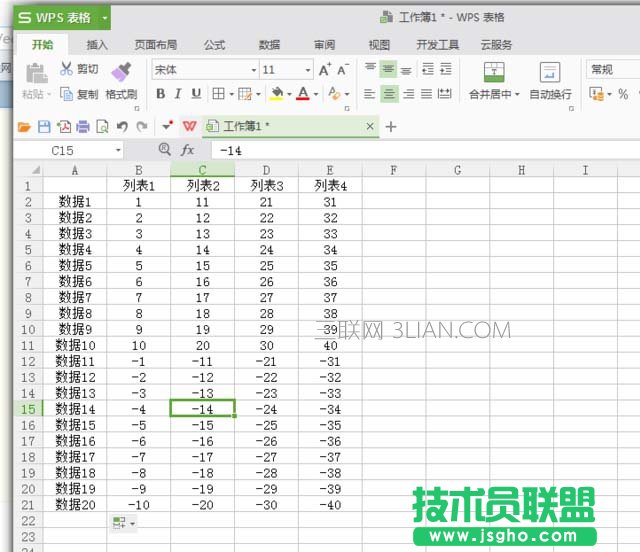Click the currency format icon
The height and width of the screenshot is (552, 640).
[x=596, y=94]
